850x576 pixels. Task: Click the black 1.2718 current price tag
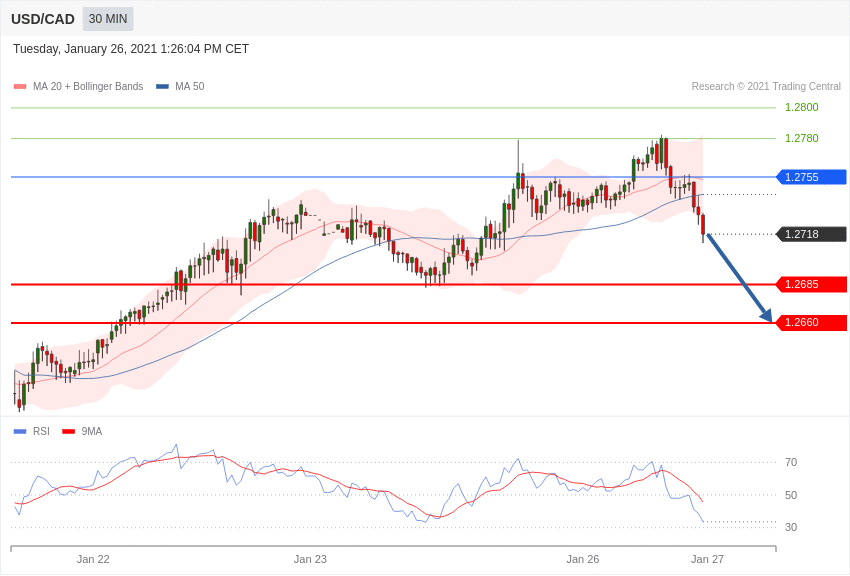pyautogui.click(x=811, y=234)
